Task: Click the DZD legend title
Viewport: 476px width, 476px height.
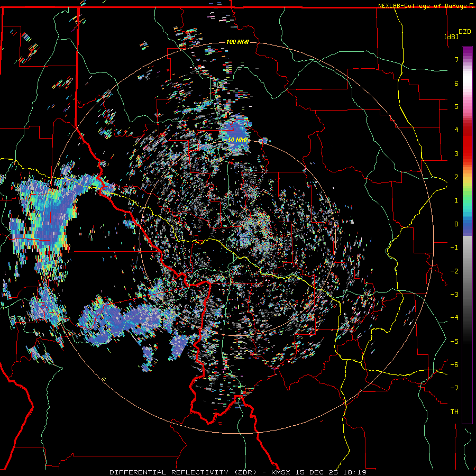Action: (x=465, y=32)
